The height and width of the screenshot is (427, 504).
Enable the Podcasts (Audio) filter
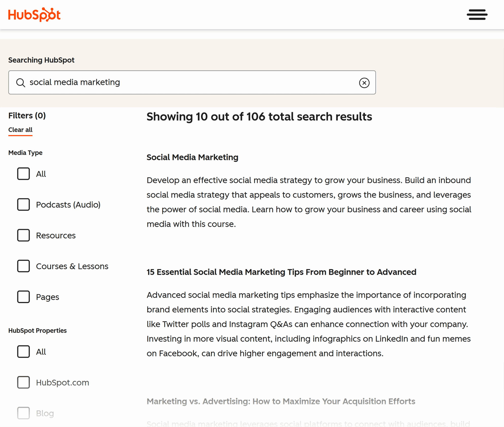pos(23,205)
